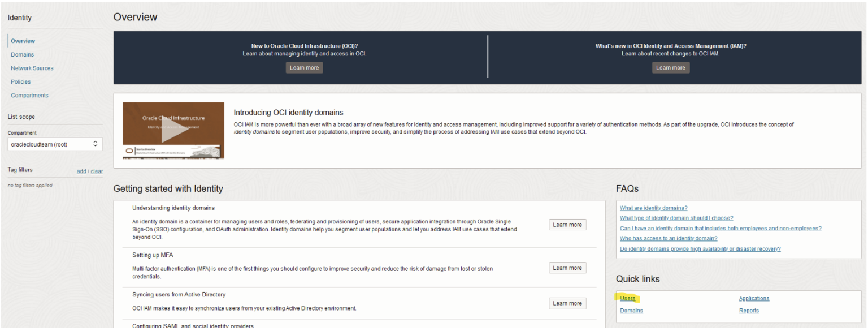
Task: Clear the tag filters
Action: point(97,171)
